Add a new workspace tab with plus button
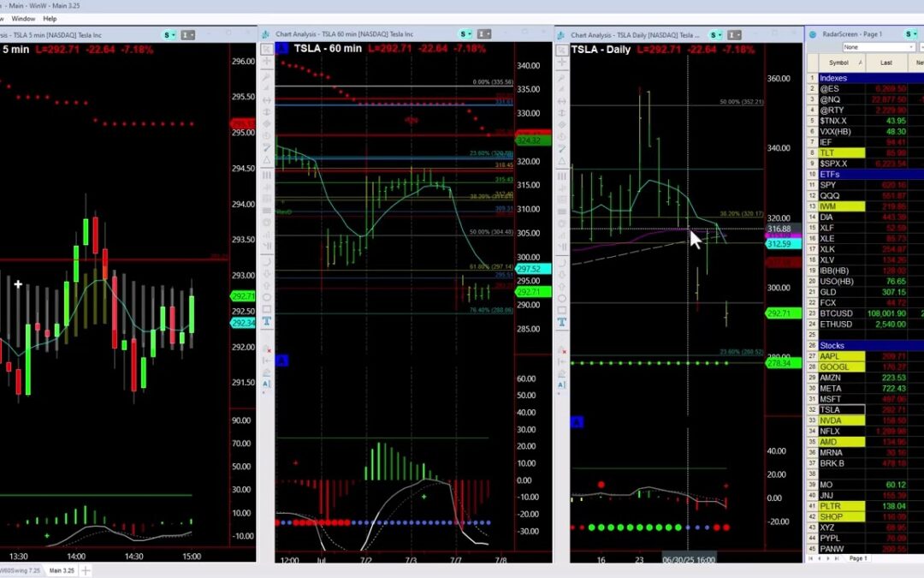 (x=86, y=570)
